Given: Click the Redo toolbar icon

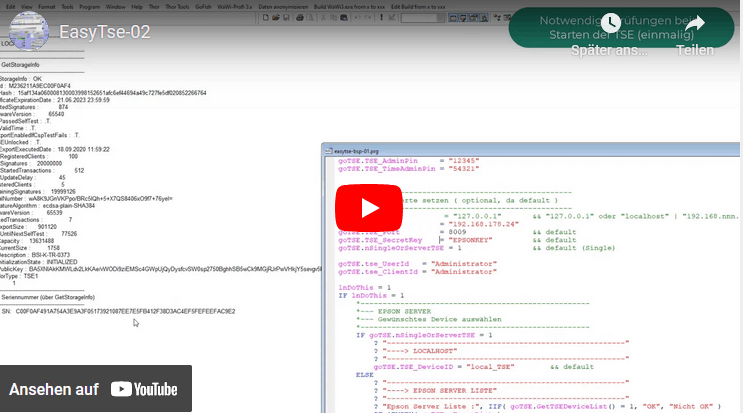Looking at the screenshot, I should (368, 18).
